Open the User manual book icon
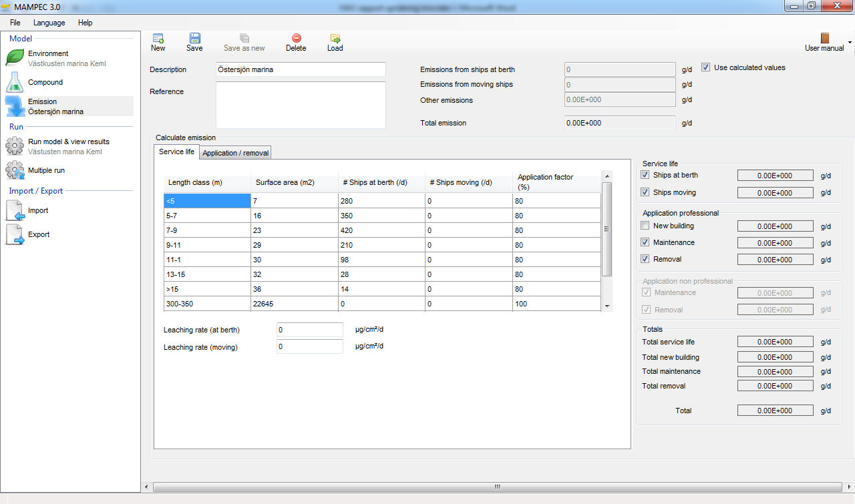This screenshot has height=504, width=855. [x=824, y=38]
